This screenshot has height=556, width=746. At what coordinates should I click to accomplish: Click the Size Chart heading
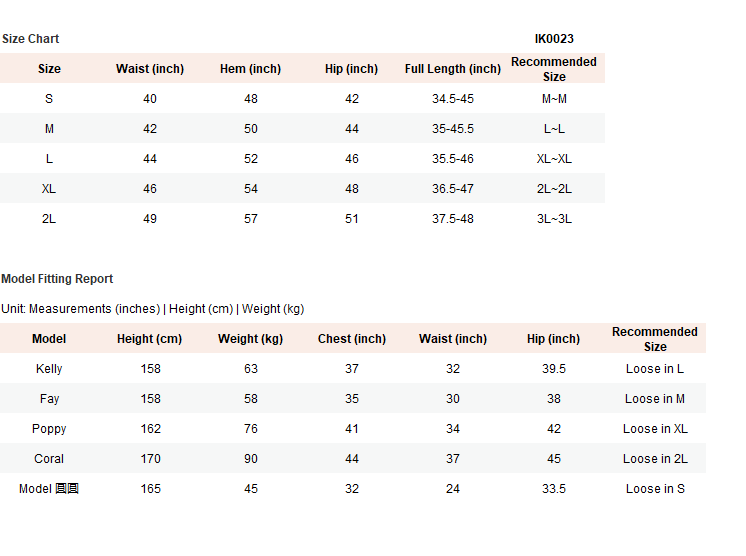[x=30, y=39]
